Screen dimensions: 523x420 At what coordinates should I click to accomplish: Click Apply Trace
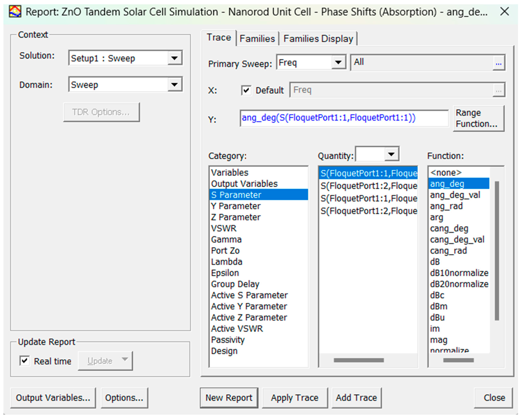click(295, 398)
